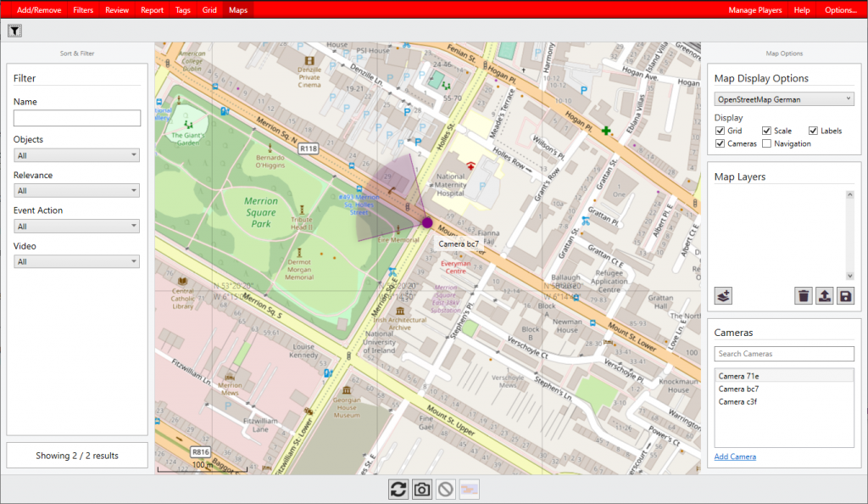Save map layers with the floppy disk icon
Image resolution: width=868 pixels, height=504 pixels.
(845, 296)
